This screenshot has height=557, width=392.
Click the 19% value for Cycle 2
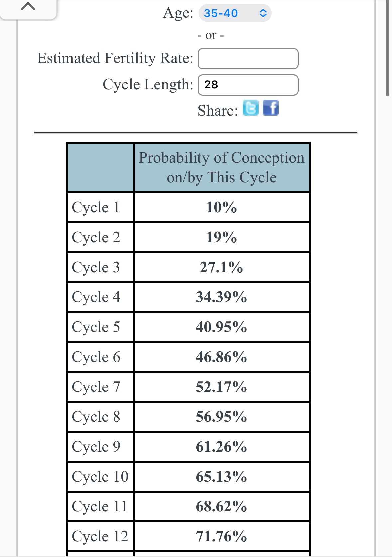pyautogui.click(x=221, y=237)
